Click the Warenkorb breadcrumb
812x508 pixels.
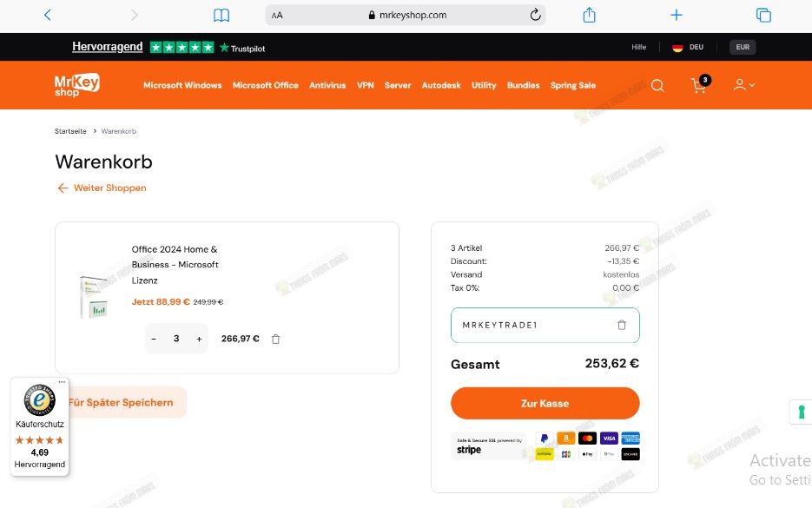[119, 131]
